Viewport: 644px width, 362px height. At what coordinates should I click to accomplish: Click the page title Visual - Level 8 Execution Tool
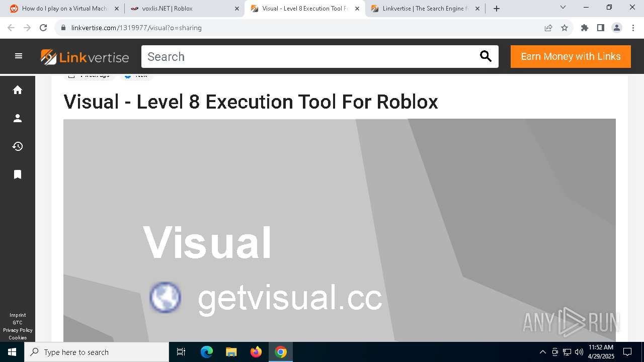251,102
